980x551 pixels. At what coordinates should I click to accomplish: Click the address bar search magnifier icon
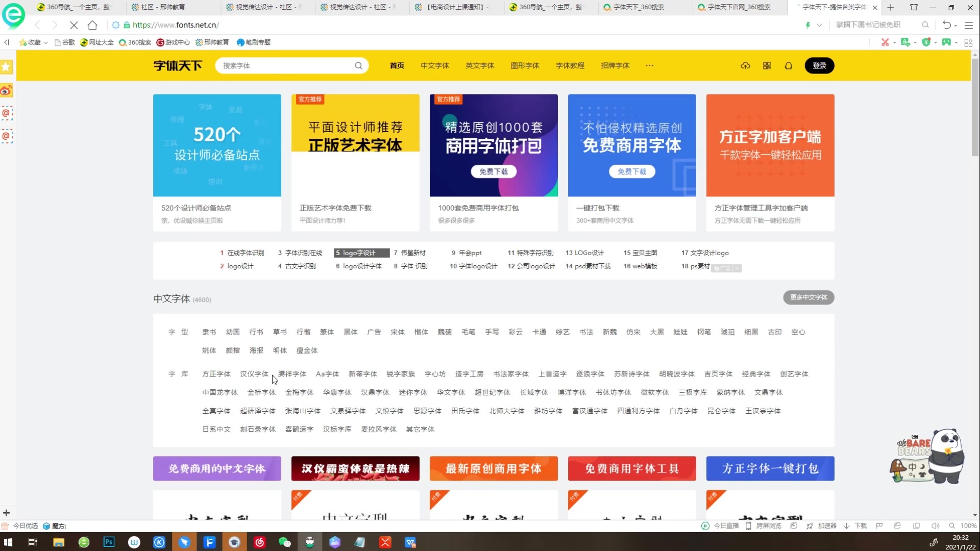coord(925,25)
